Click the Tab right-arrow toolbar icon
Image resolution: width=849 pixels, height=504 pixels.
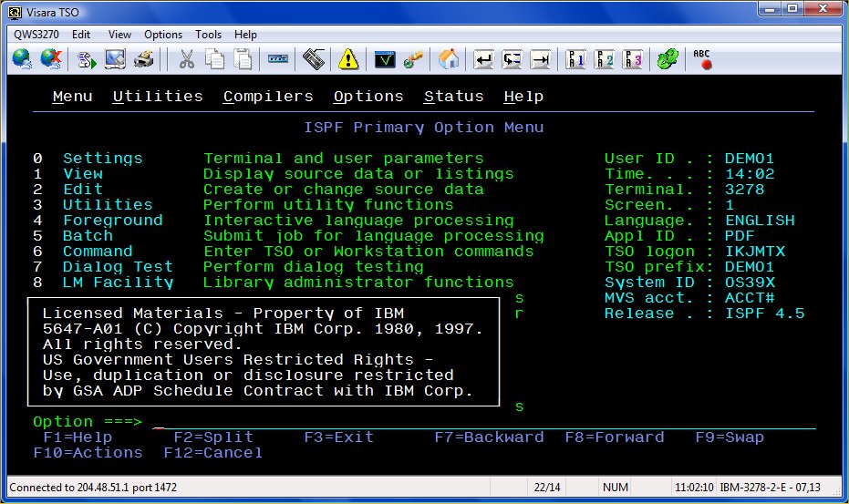coord(541,59)
